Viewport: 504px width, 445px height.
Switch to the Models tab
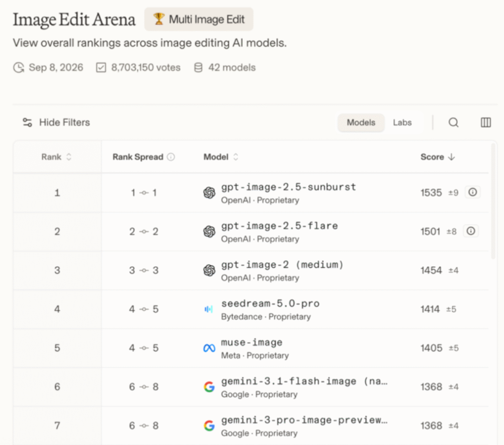(361, 123)
